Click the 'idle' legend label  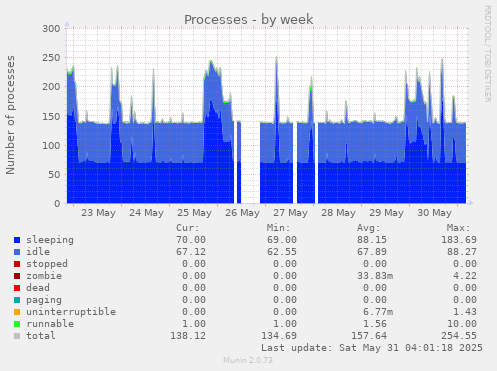coord(38,252)
